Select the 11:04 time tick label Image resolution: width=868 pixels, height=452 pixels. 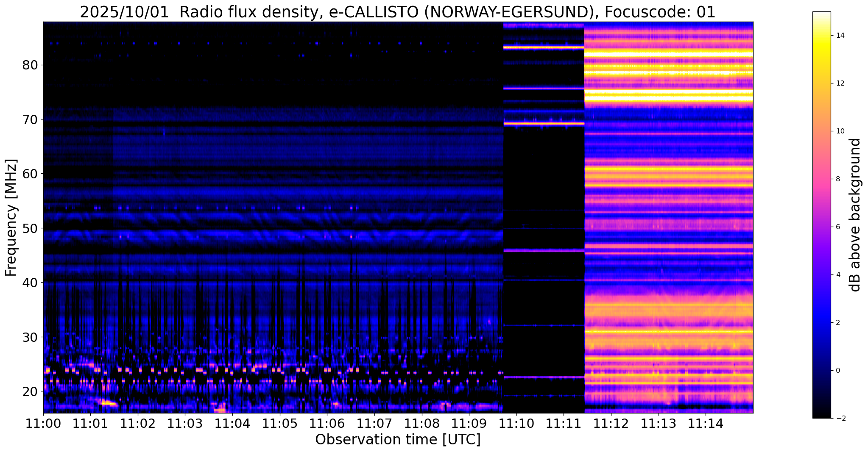[232, 424]
